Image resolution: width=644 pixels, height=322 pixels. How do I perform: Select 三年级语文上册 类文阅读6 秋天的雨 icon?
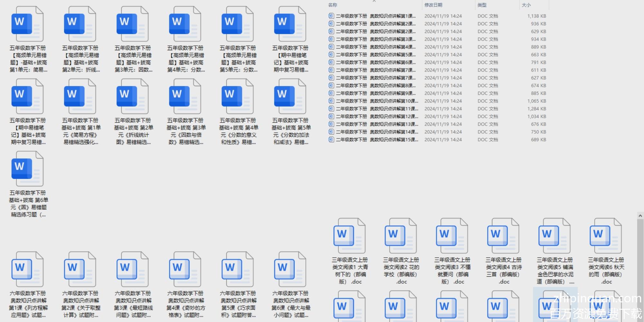point(605,236)
